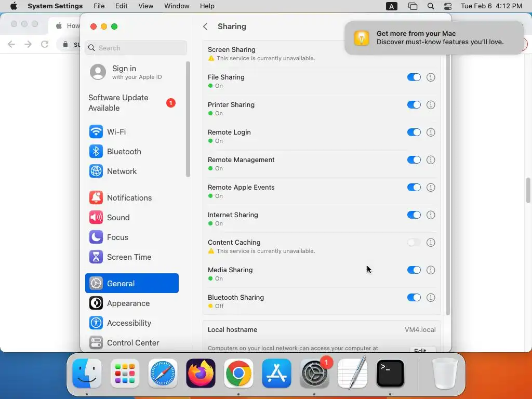
Task: Open Terminal from the Dock
Action: 390,373
